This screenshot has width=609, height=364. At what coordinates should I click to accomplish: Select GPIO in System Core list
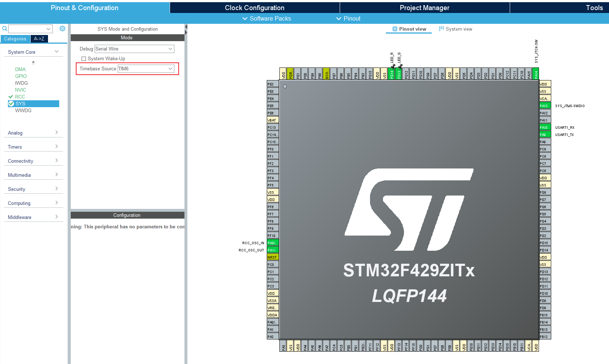21,76
